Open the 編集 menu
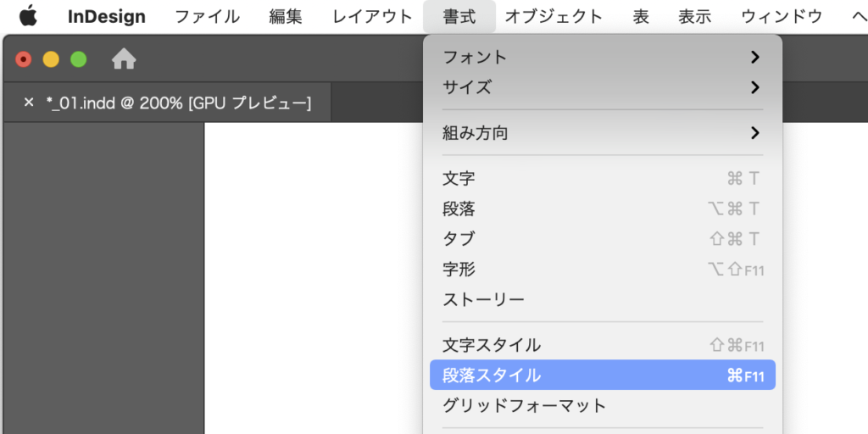 [286, 16]
